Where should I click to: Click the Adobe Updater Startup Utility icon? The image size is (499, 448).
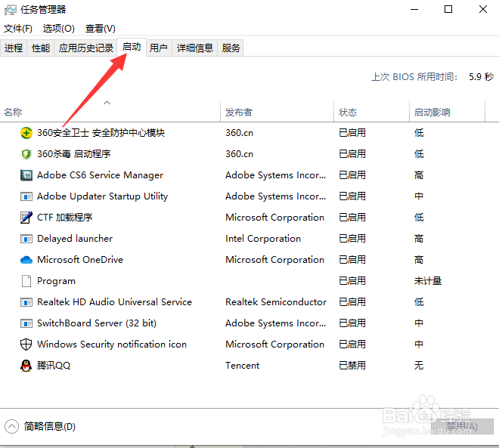(26, 196)
